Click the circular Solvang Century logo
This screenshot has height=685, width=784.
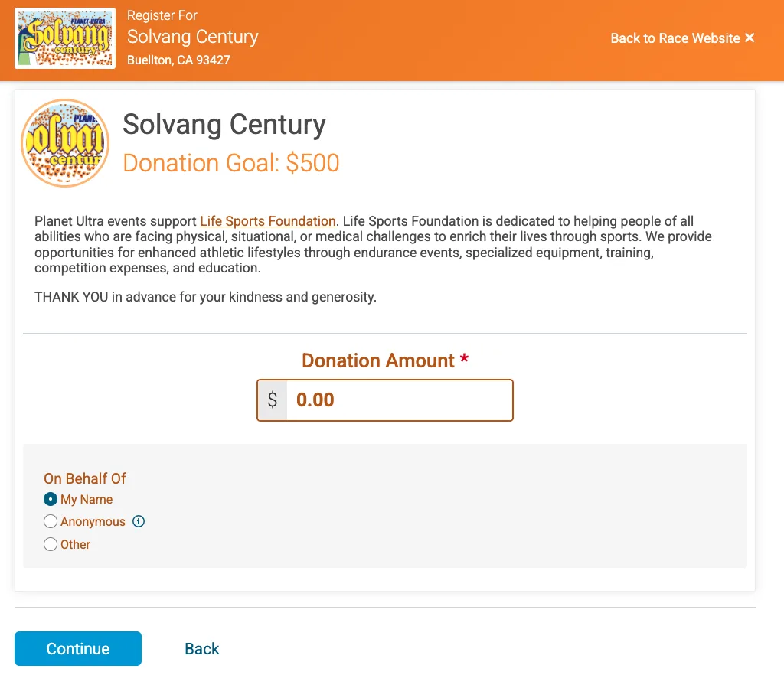[x=65, y=143]
